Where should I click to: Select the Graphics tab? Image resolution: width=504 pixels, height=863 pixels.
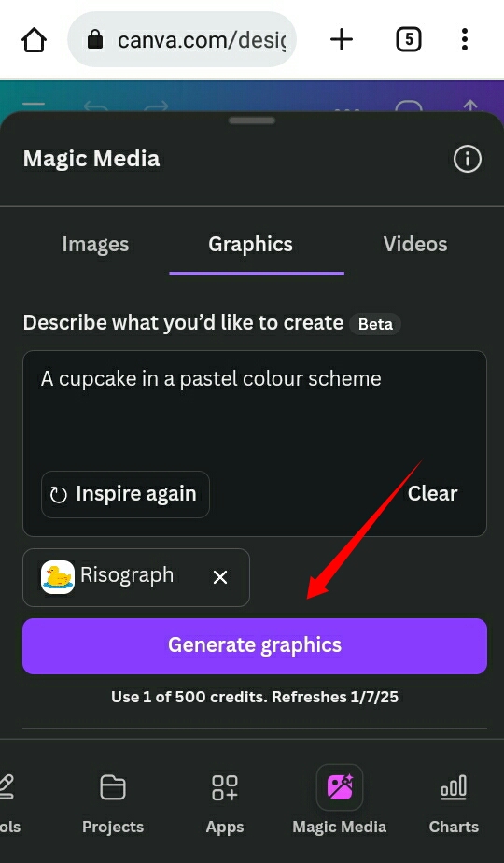(x=251, y=245)
